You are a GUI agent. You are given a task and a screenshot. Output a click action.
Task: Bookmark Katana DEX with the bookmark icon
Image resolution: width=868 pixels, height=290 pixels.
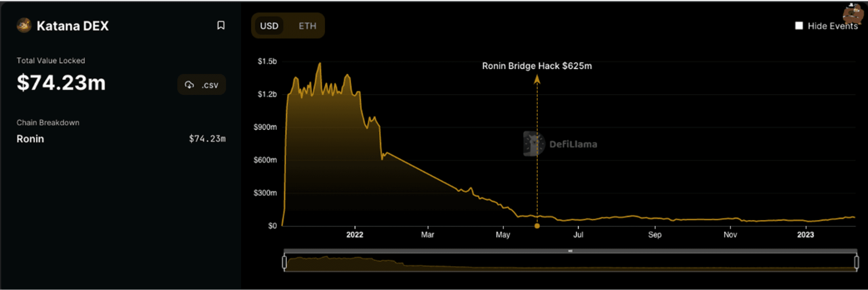coord(221,25)
